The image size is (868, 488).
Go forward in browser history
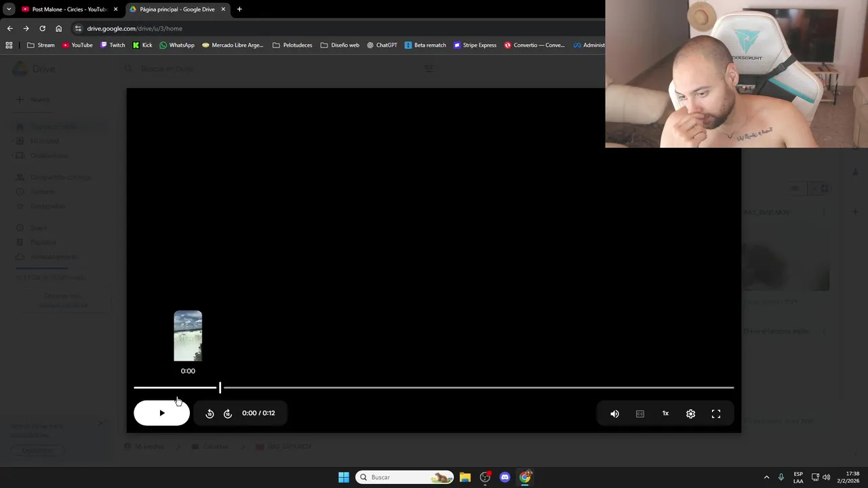click(26, 28)
